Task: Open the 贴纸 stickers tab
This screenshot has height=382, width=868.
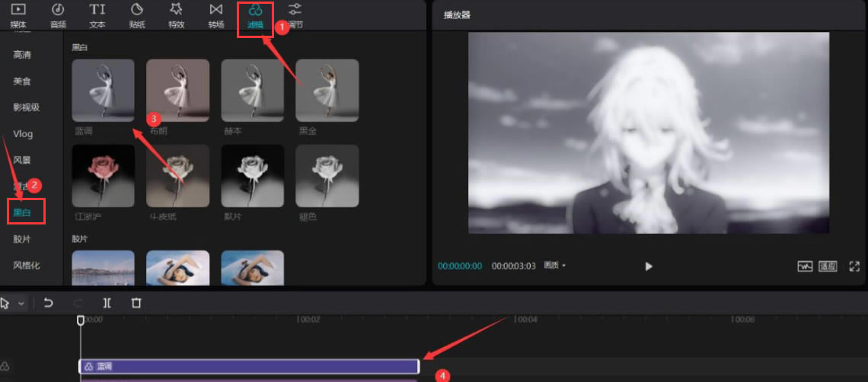Action: coord(137,15)
